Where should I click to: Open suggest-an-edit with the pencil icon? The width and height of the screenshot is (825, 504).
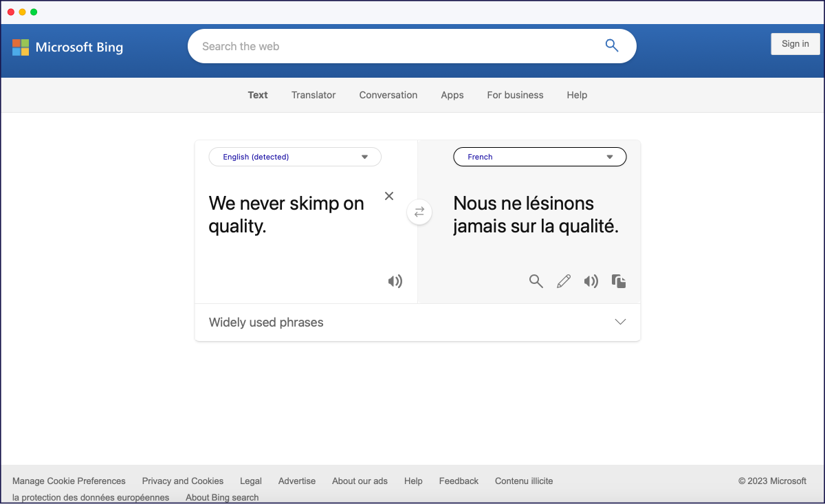563,281
